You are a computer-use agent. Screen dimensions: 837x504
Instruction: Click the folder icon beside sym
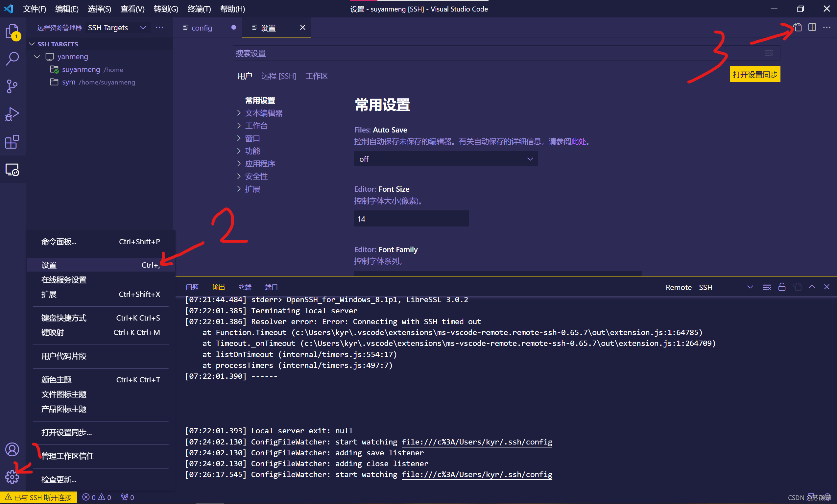(x=54, y=82)
